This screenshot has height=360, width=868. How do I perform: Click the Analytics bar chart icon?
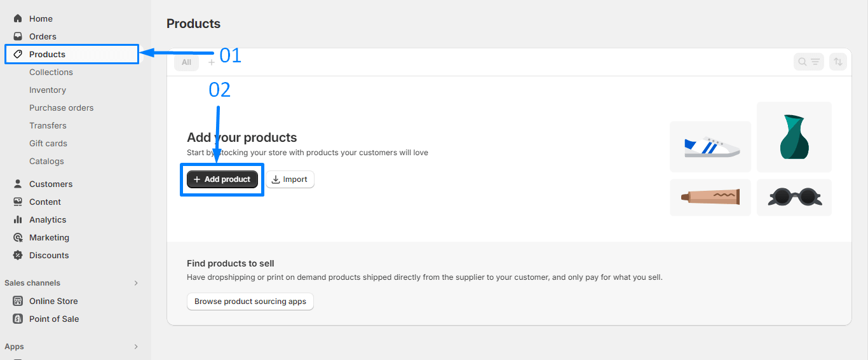pos(18,219)
